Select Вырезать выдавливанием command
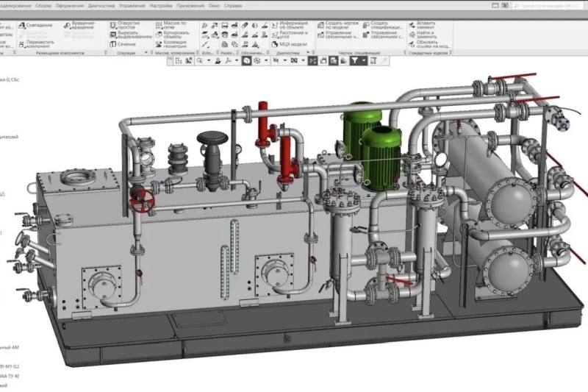This screenshot has width=588, height=392. coord(131,35)
